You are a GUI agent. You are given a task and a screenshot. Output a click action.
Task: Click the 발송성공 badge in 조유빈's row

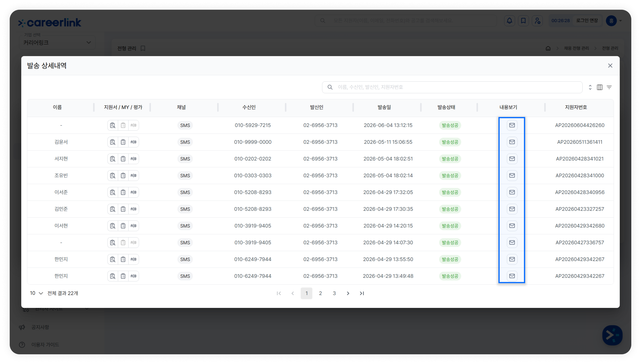pos(450,176)
